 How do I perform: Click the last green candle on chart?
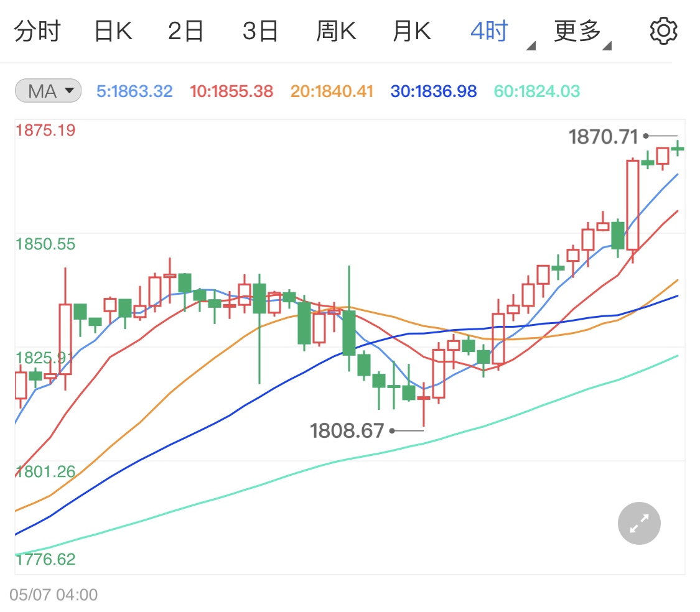point(677,148)
